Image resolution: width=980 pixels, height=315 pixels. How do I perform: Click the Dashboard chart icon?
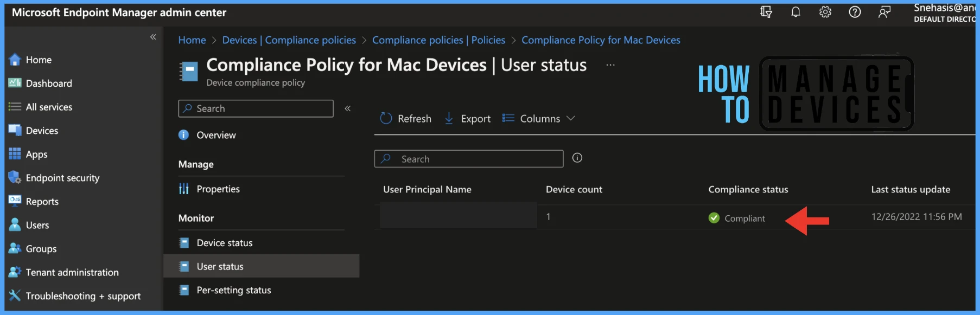pyautogui.click(x=15, y=83)
